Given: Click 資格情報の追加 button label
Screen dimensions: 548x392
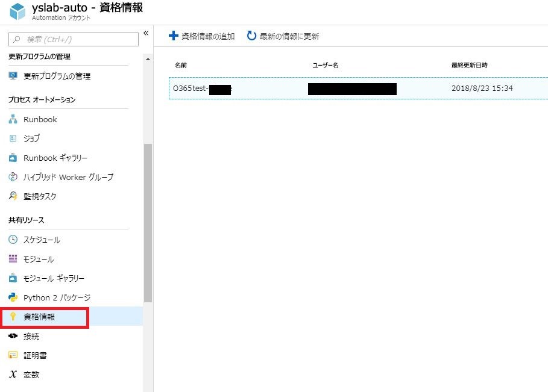Looking at the screenshot, I should point(208,36).
